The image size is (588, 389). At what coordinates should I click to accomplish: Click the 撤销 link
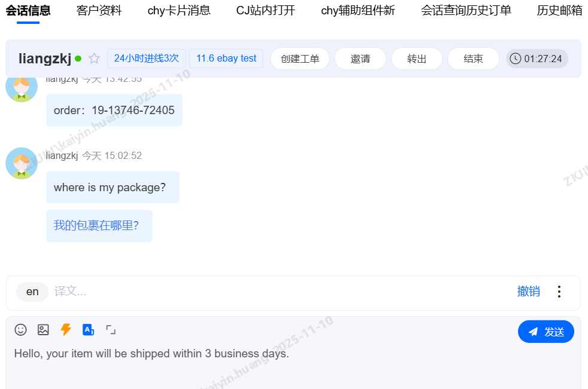click(528, 292)
